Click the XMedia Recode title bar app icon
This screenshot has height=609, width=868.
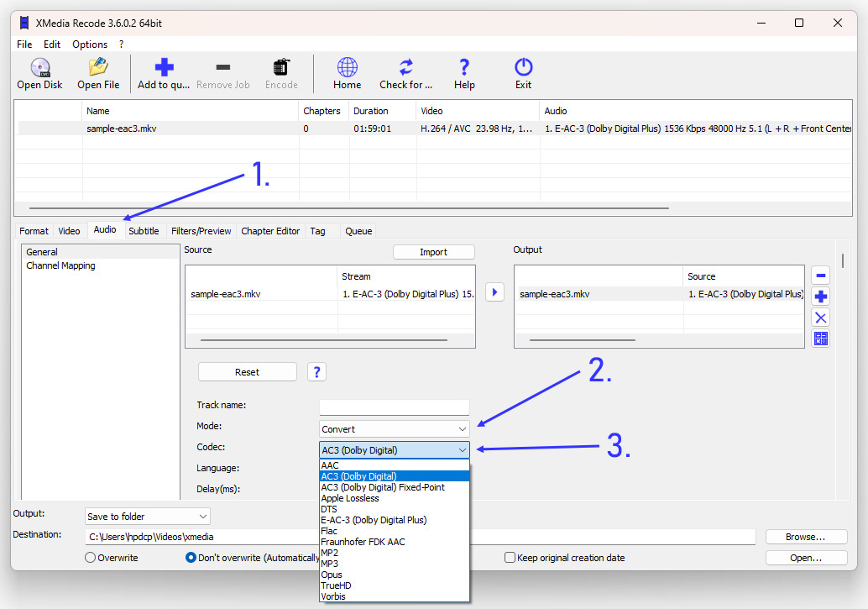(24, 24)
